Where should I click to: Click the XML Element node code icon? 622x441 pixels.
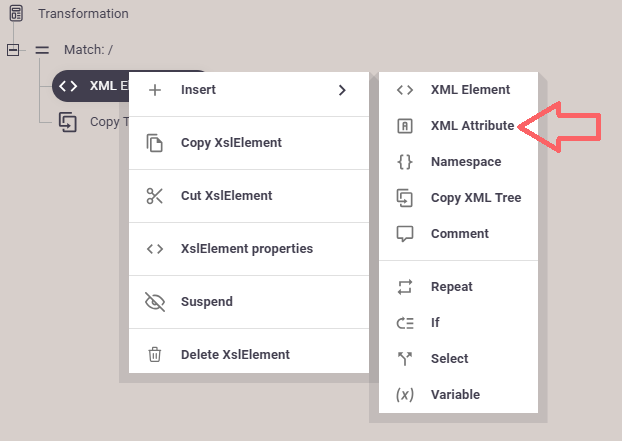click(67, 85)
